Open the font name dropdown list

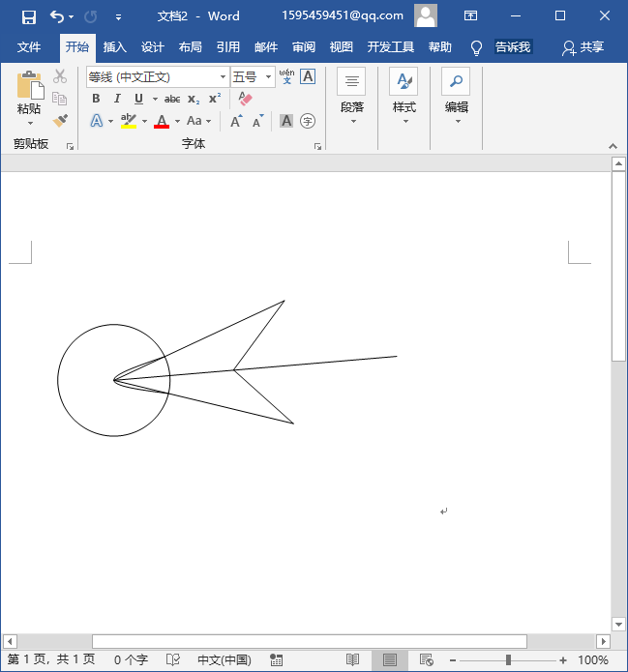pyautogui.click(x=223, y=77)
